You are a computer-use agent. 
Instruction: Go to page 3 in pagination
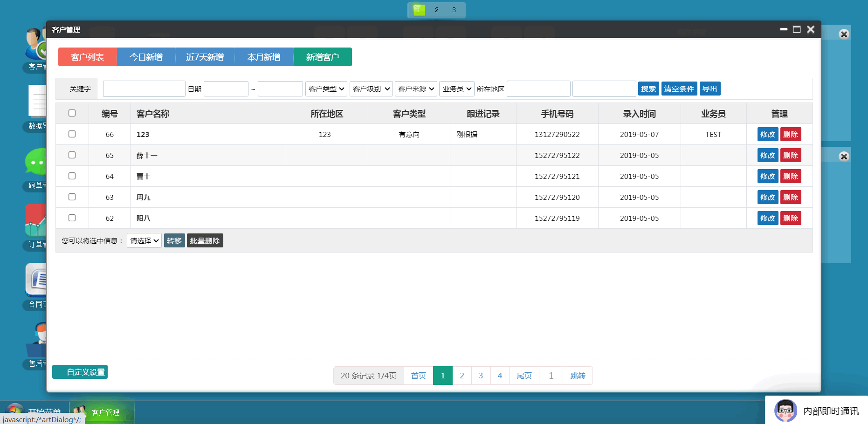[x=481, y=376]
